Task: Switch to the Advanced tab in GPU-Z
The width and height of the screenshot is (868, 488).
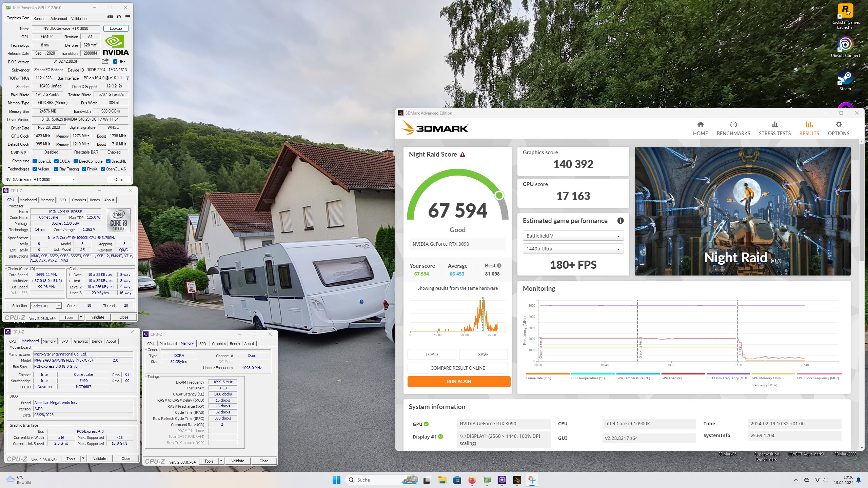Action: (59, 19)
